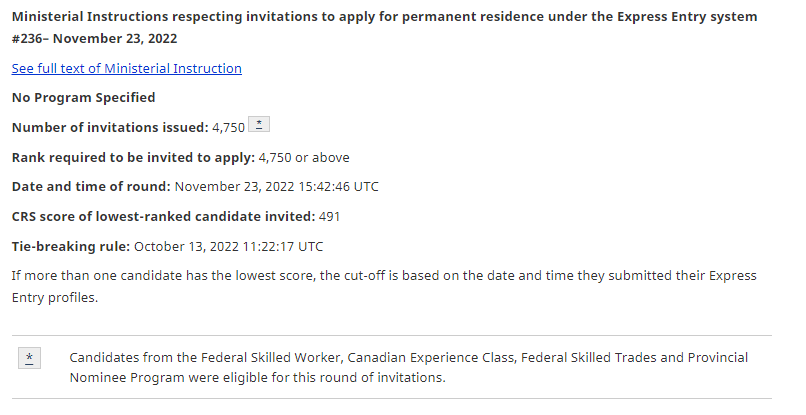Screen dimensions: 806x415
Task: Open the 'See full text of Ministerial Instruction' link
Action: [126, 68]
